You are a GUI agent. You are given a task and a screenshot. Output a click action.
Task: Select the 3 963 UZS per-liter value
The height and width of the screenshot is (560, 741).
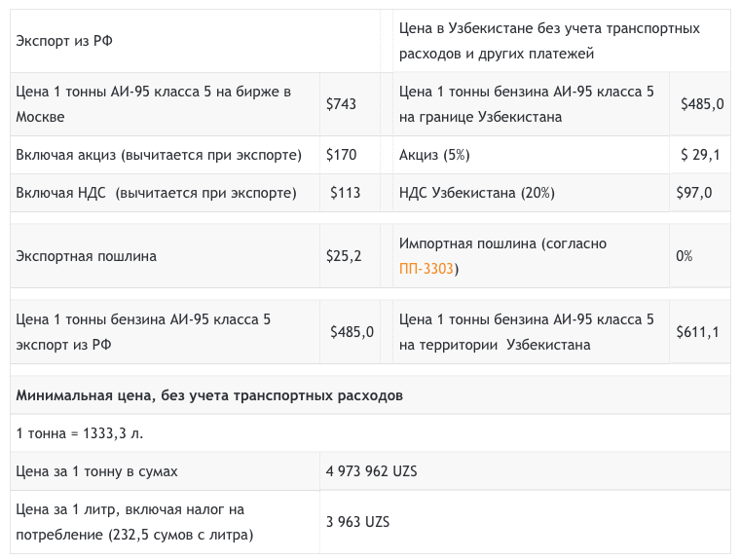pos(358,522)
